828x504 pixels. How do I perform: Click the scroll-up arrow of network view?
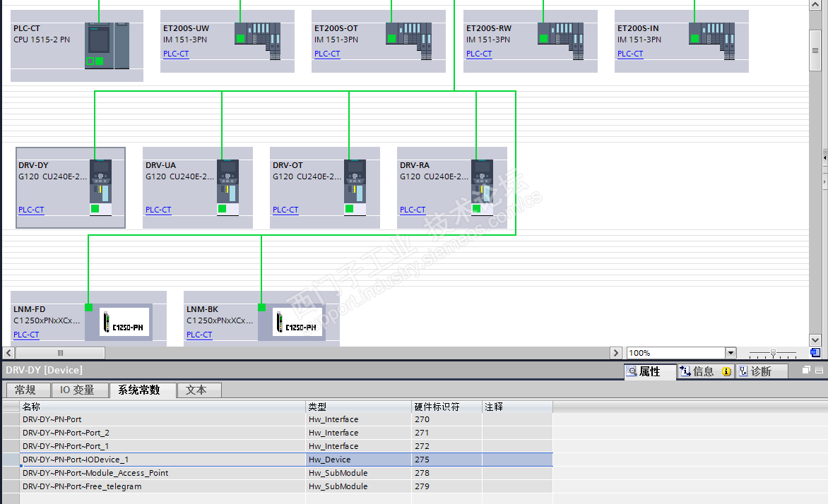coord(815,5)
